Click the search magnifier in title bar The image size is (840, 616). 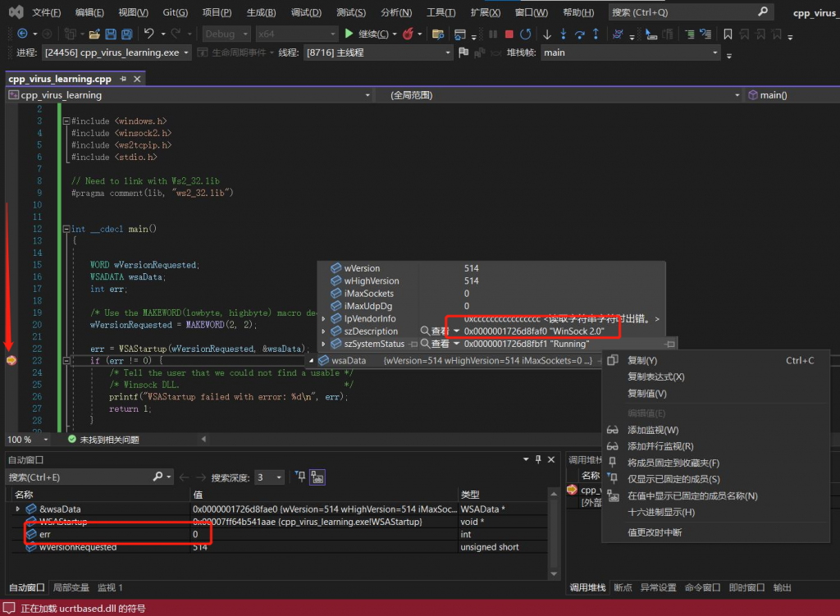(762, 11)
